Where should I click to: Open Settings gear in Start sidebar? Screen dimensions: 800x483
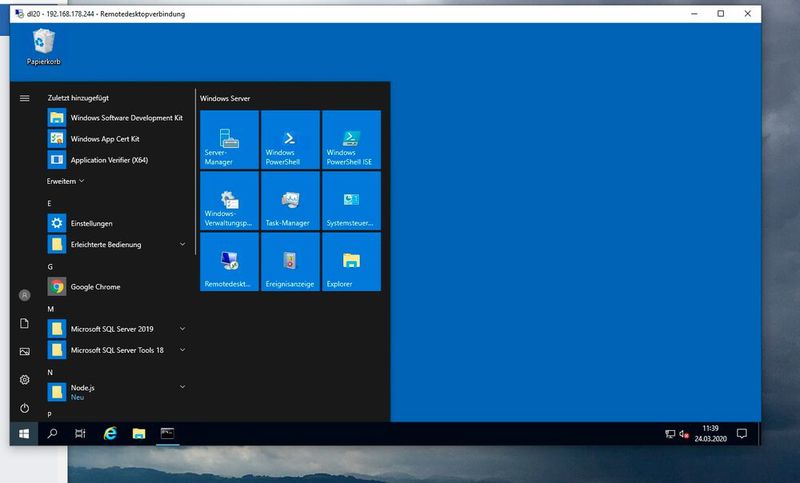(x=24, y=379)
